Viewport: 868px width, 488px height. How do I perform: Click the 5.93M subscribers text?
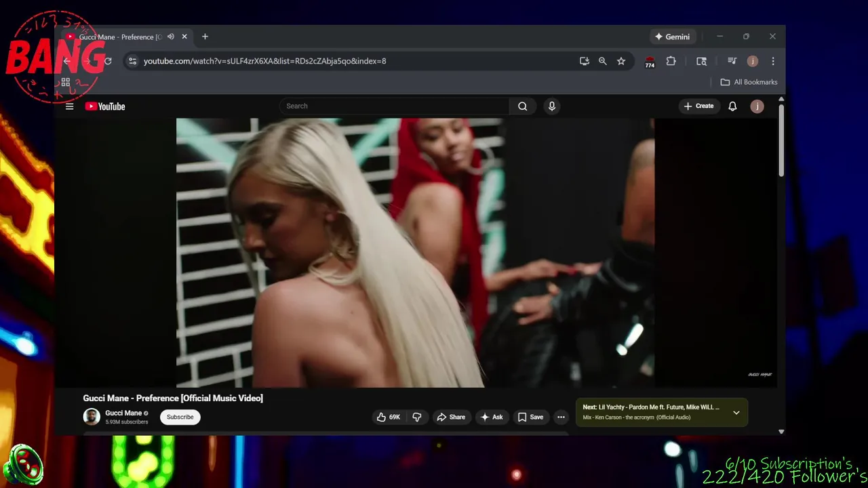coord(126,422)
